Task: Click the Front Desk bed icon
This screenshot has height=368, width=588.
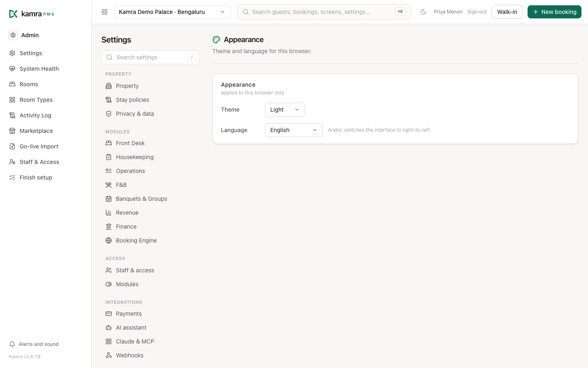Action: point(109,143)
